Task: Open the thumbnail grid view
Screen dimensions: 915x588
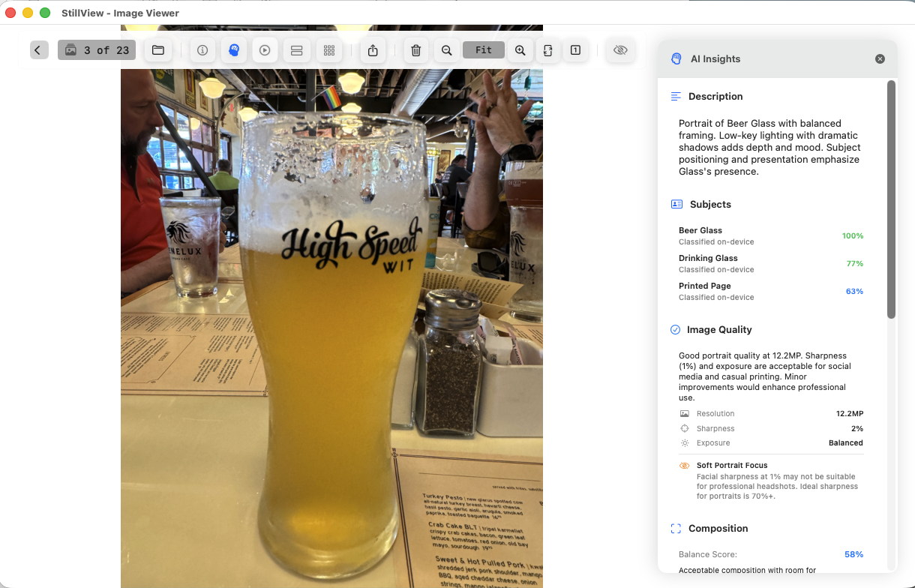Action: [x=329, y=50]
